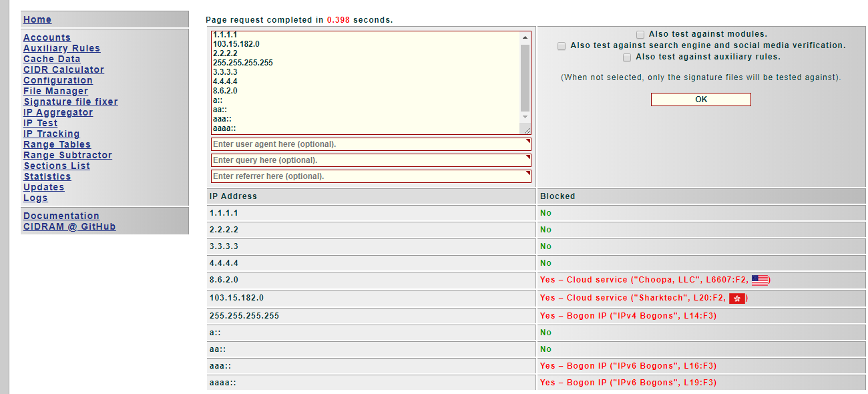Select the 'aa::' result cell
Screen dimensions: 868x394
pyautogui.click(x=371, y=349)
